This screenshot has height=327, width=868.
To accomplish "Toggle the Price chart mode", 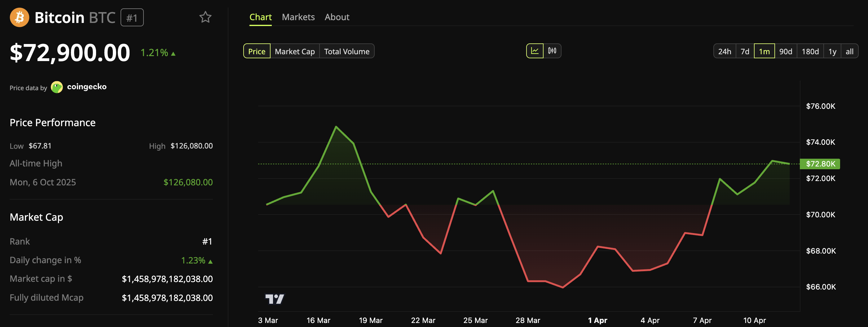I will coord(256,51).
